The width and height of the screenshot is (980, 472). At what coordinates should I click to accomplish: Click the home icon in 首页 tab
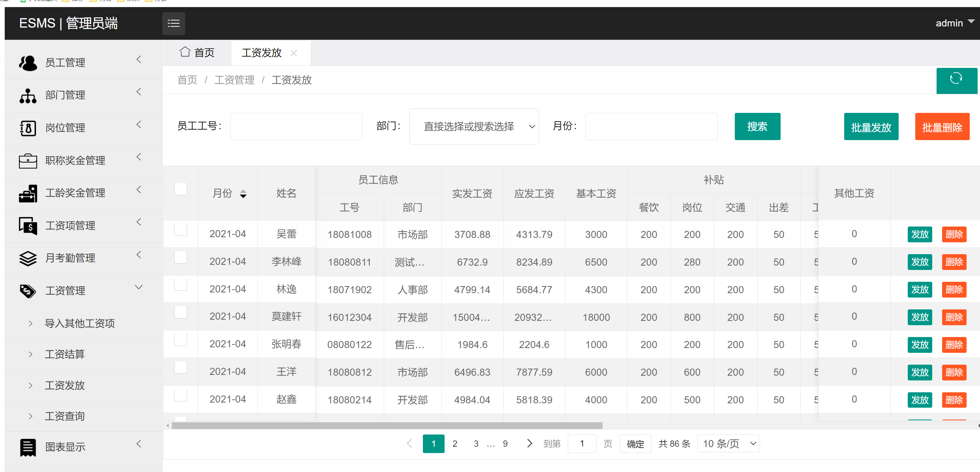[184, 52]
